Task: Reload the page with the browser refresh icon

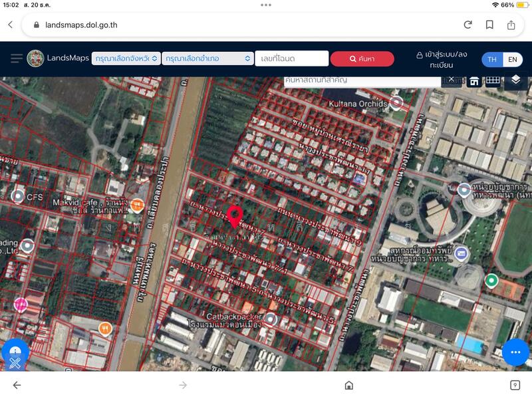Action: point(467,25)
